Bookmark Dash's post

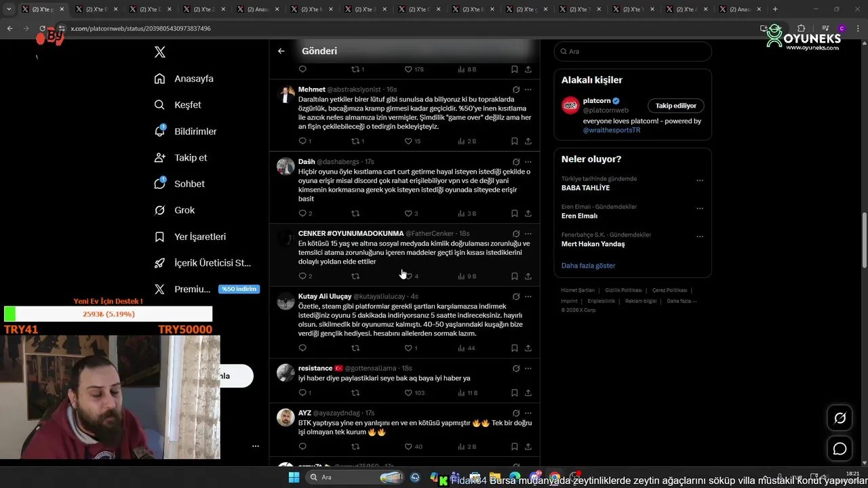[515, 213]
